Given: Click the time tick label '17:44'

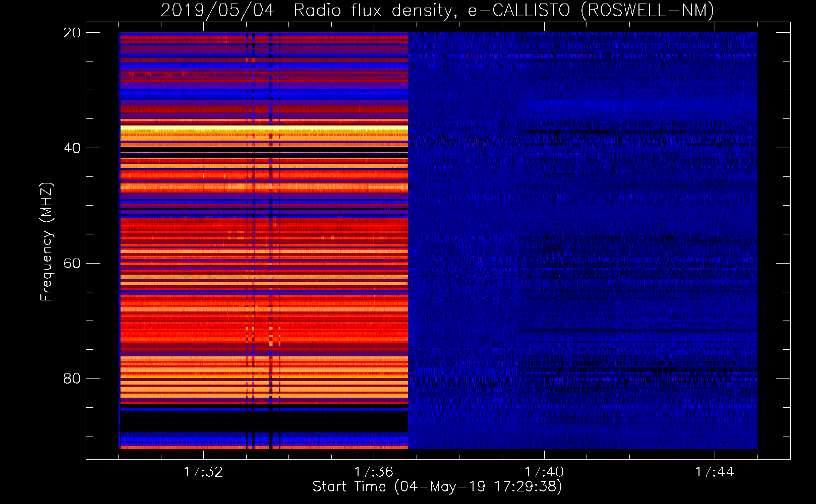Looking at the screenshot, I should pyautogui.click(x=715, y=472).
